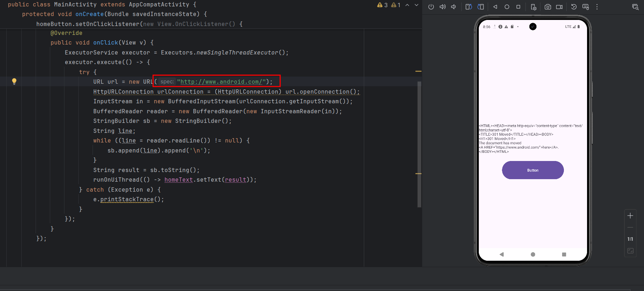Image resolution: width=644 pixels, height=291 pixels.
Task: Click 'BufferedInputStream' in the code
Action: pos(201,101)
